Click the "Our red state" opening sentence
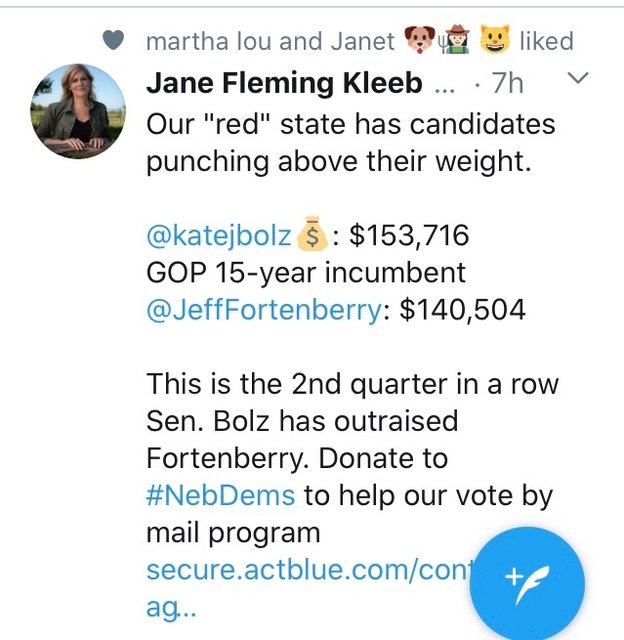 (350, 142)
